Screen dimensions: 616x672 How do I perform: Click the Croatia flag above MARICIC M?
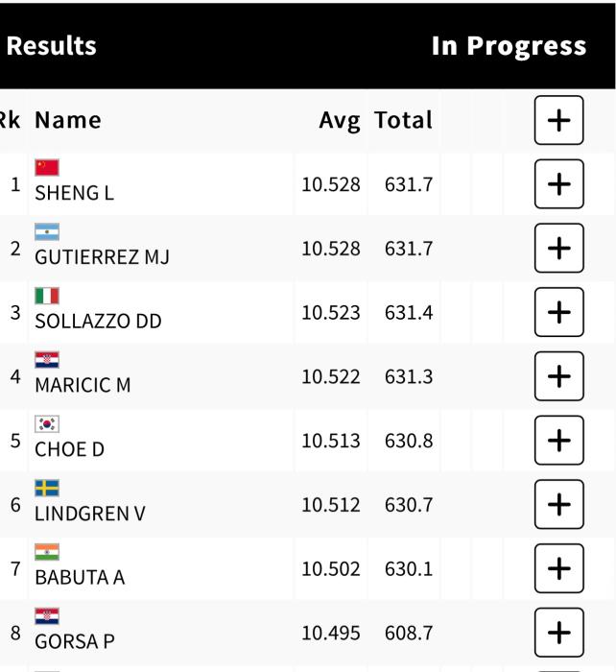[47, 360]
